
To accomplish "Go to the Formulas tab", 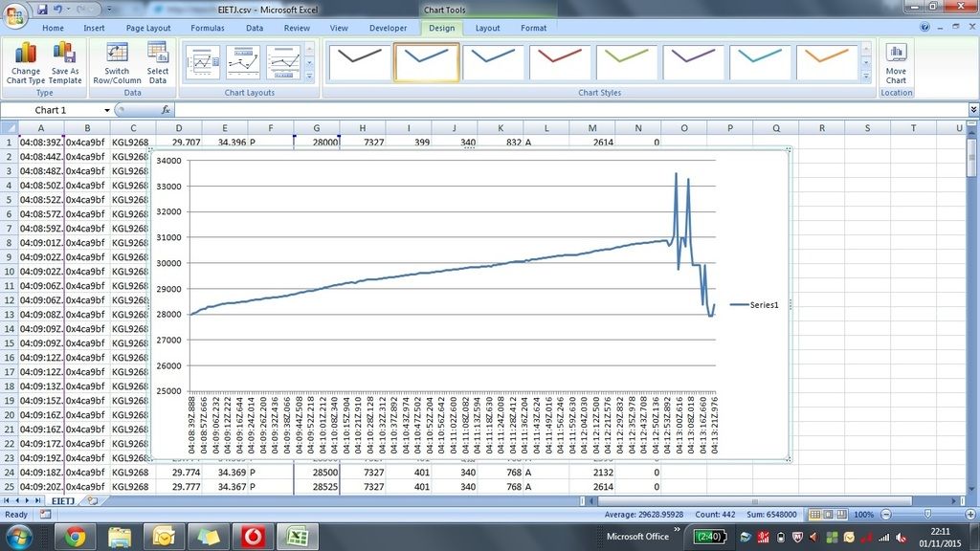I will (x=208, y=28).
